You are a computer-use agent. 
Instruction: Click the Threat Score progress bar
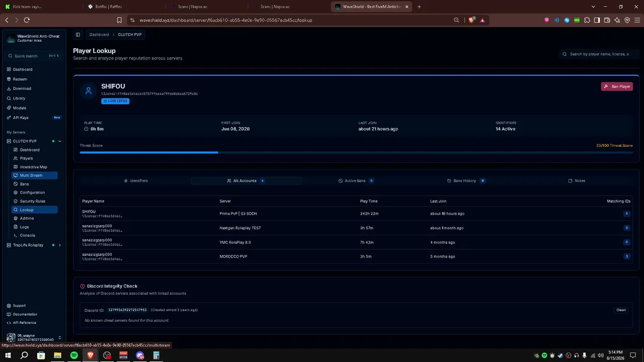point(356,152)
